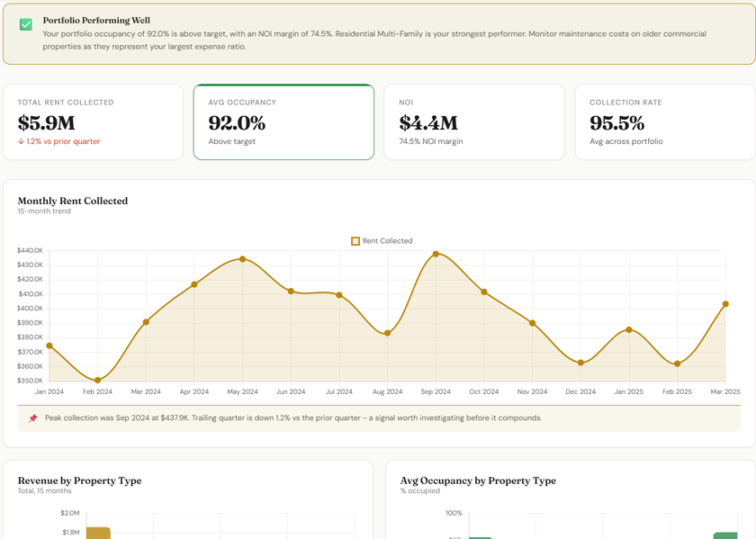Click the Nov 2024 data point
This screenshot has width=756, height=539.
532,323
